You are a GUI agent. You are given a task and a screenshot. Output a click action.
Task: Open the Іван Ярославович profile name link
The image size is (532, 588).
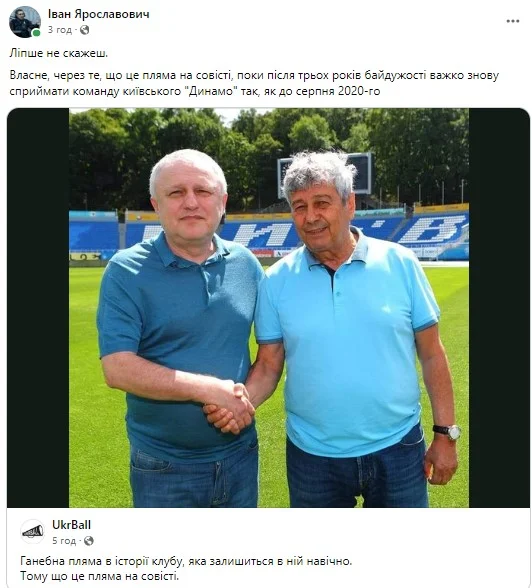(x=99, y=14)
